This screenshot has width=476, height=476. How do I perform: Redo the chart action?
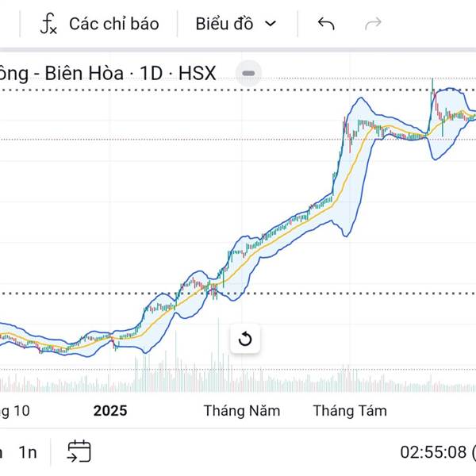(x=373, y=24)
